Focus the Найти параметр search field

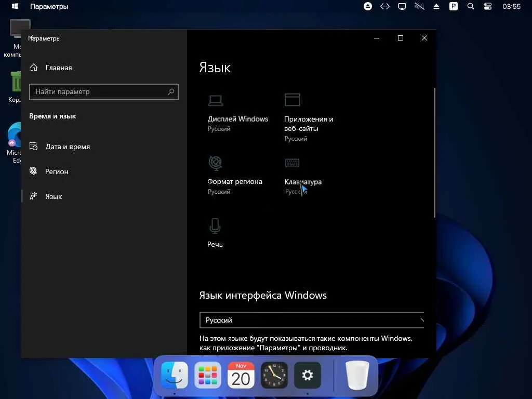point(104,92)
